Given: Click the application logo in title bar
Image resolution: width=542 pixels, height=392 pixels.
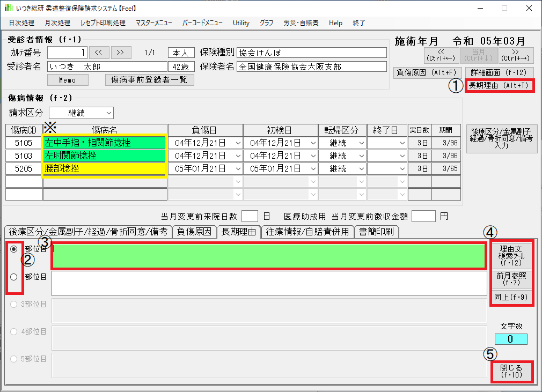Looking at the screenshot, I should pyautogui.click(x=9, y=8).
